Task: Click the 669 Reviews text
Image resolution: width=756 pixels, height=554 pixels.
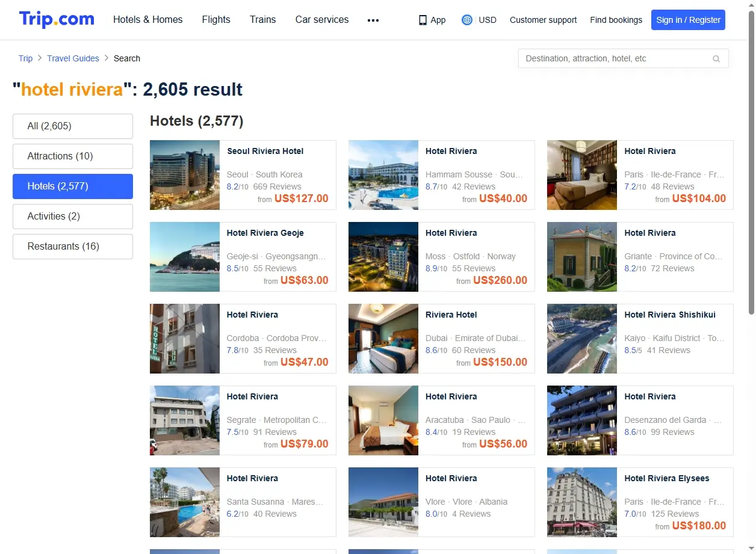Action: click(277, 186)
